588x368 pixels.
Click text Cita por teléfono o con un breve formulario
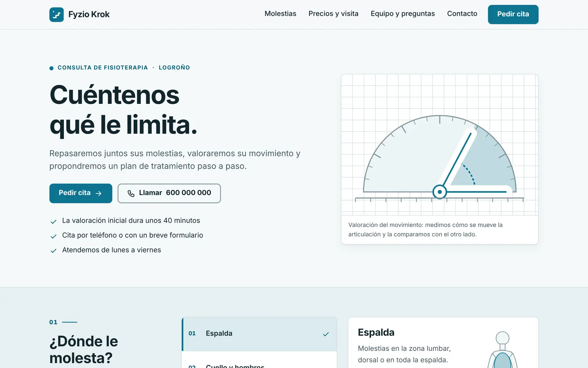[133, 235]
